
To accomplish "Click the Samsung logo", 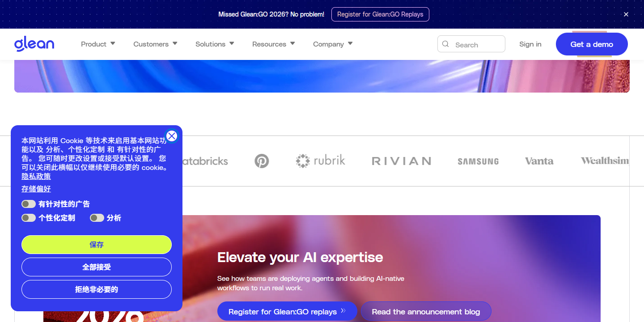I will (478, 161).
